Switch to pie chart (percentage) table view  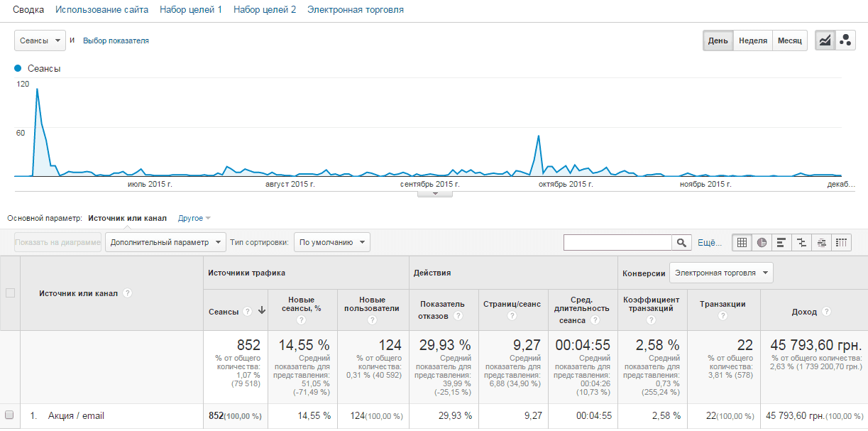click(762, 243)
